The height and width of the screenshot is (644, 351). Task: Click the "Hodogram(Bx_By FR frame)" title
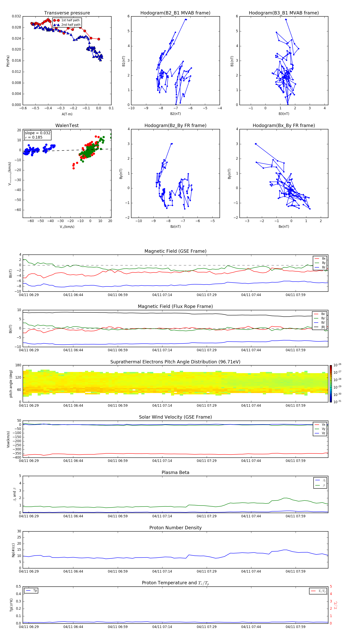pos(284,125)
